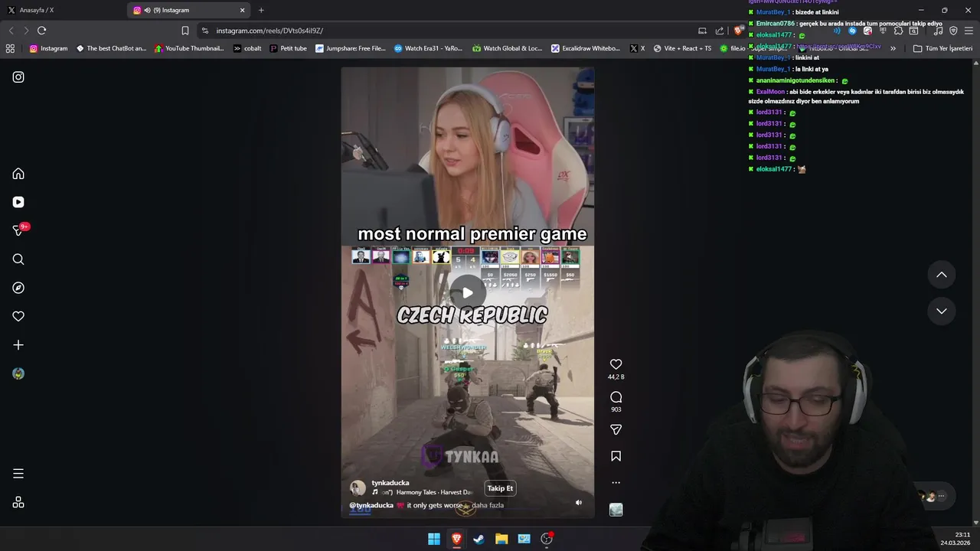Create a new post with plus icon
This screenshot has width=980, height=551.
[x=18, y=345]
